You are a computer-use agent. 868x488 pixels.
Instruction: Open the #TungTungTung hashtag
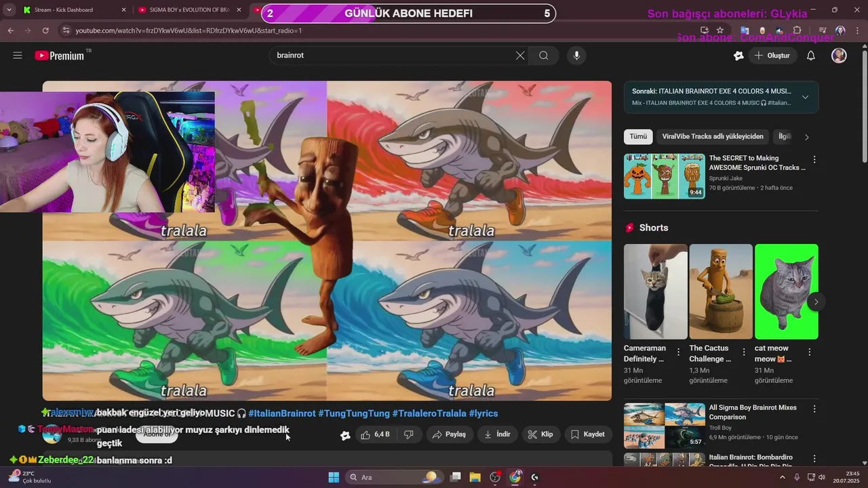[354, 413]
